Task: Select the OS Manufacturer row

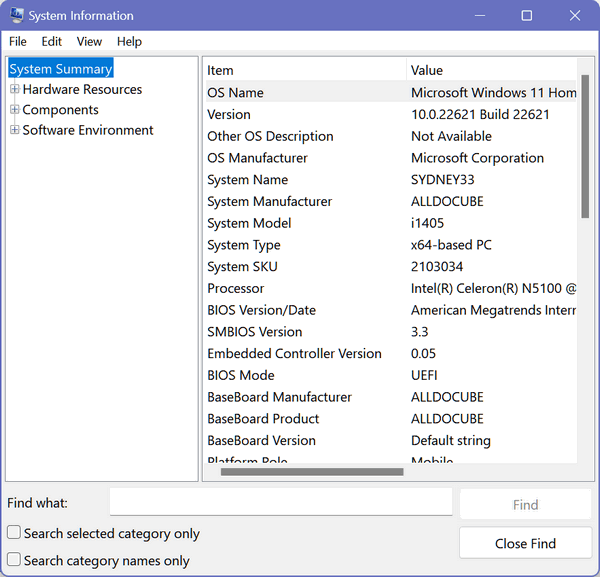Action: click(x=391, y=158)
